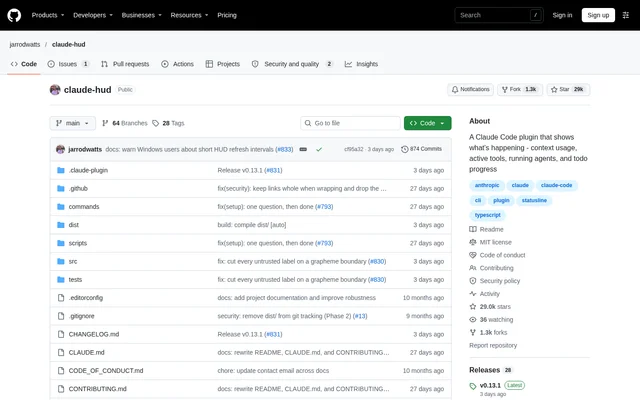This screenshot has height=400, width=640.
Task: Click the anthropic topic tag
Action: pos(487,185)
